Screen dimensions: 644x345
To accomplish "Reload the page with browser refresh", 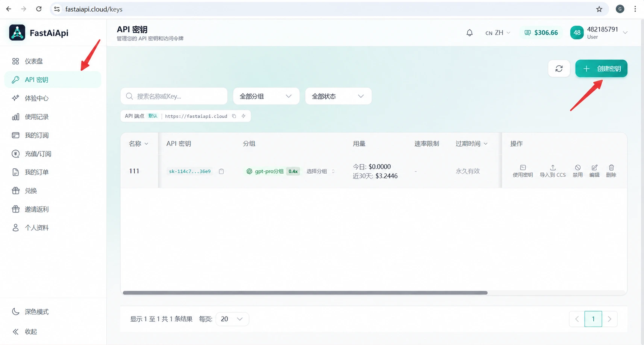I will click(x=39, y=9).
